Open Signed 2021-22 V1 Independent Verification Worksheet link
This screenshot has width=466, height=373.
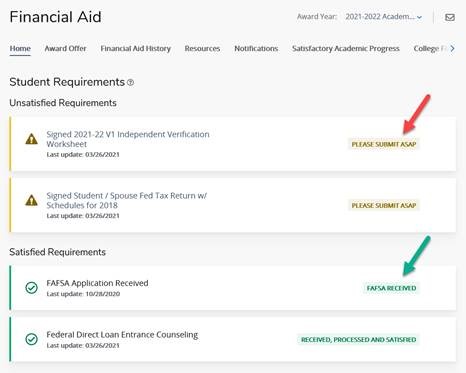pyautogui.click(x=128, y=139)
